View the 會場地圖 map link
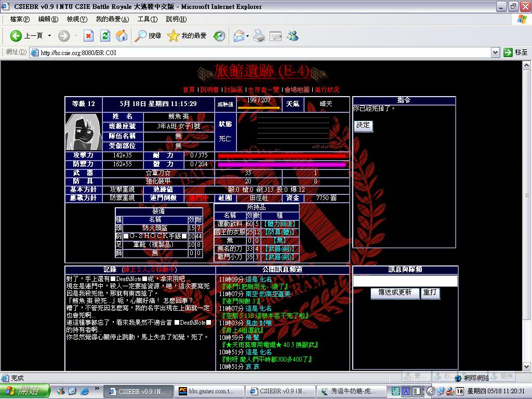This screenshot has height=399, width=532. 297,89
